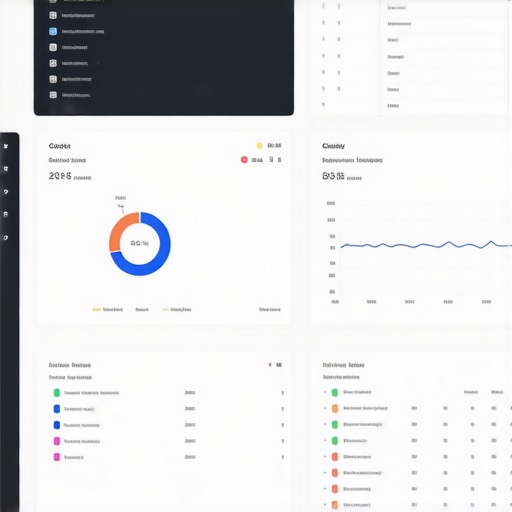Click the icon directly below the blue-highlighted list icon
The image size is (512, 512).
(53, 47)
